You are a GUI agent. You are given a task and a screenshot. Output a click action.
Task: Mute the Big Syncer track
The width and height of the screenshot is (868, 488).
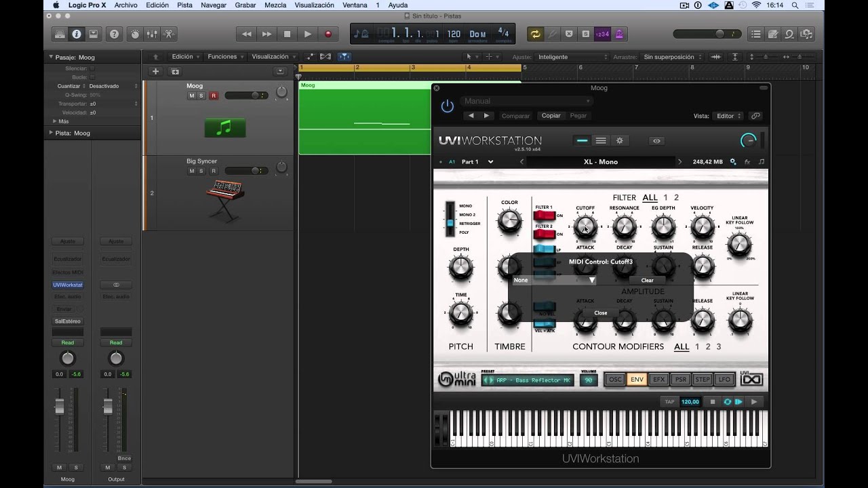click(x=191, y=171)
